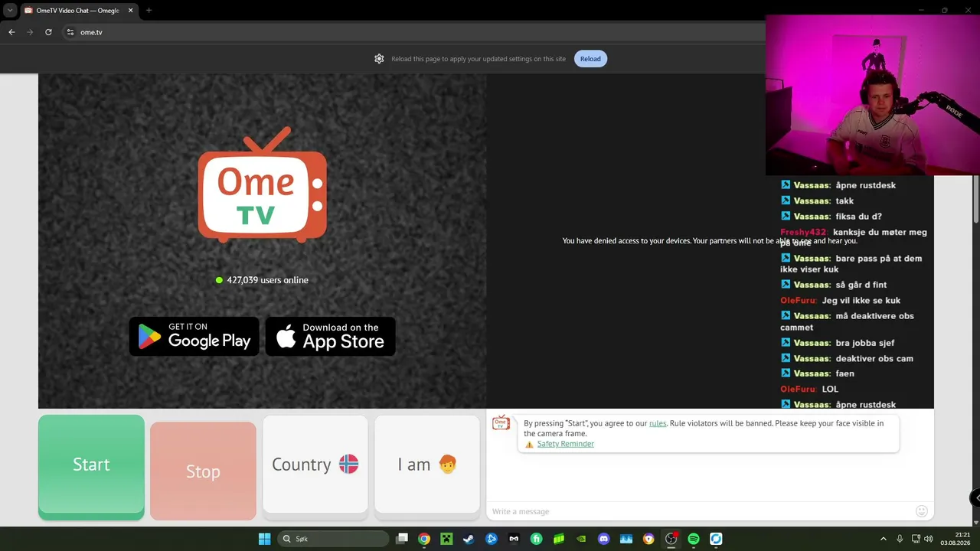Open network settings from the tray
Screen dimensions: 980x551
[916, 539]
